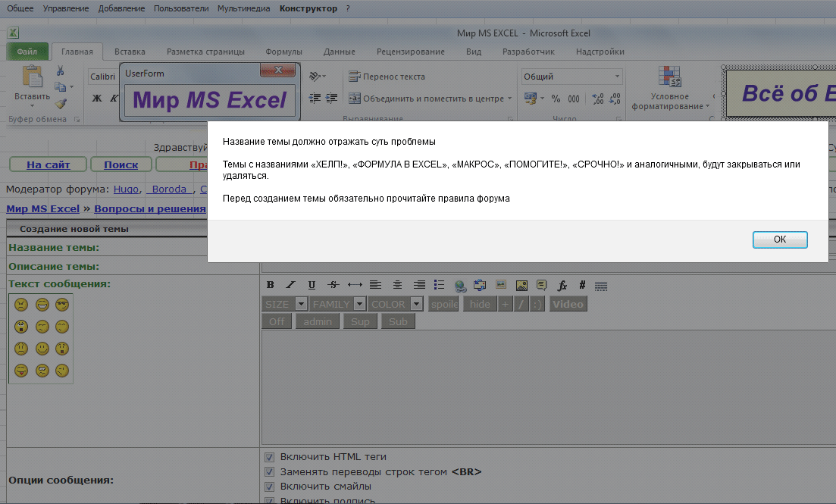Open the Общий number format dropdown
This screenshot has height=504, width=836.
coord(617,77)
